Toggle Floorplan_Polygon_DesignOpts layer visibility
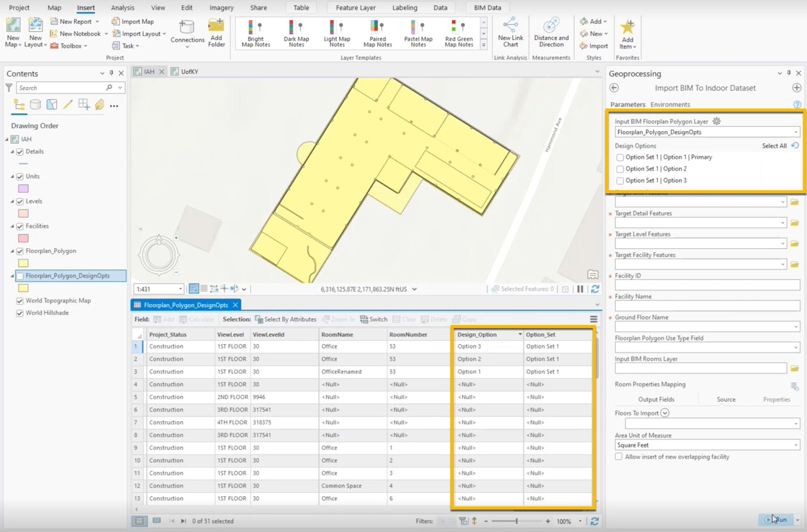This screenshot has height=532, width=807. pyautogui.click(x=20, y=276)
